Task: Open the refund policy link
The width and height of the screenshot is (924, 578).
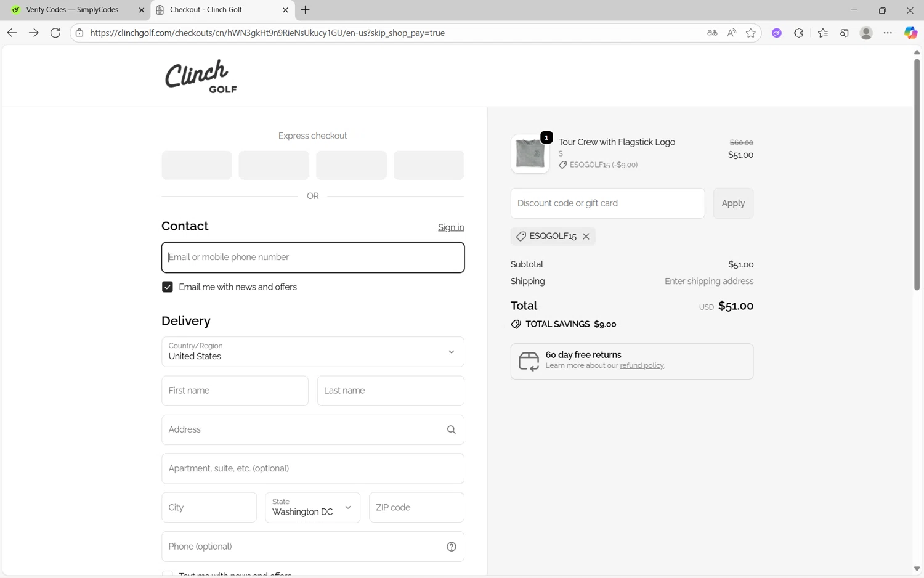Action: 642,366
